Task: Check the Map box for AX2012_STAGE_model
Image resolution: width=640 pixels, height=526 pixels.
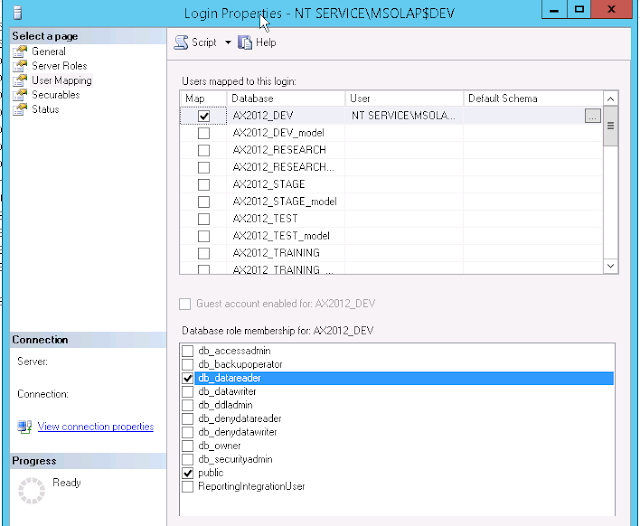Action: pos(204,202)
